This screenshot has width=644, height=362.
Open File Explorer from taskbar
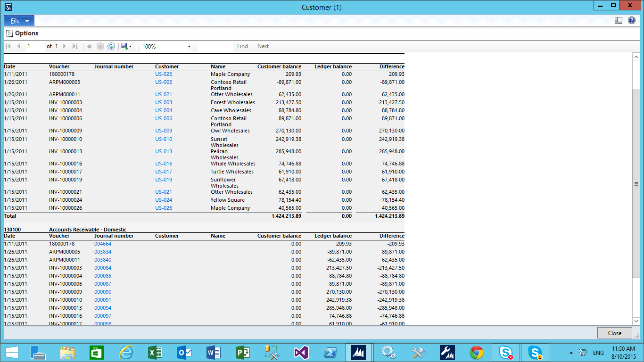67,353
